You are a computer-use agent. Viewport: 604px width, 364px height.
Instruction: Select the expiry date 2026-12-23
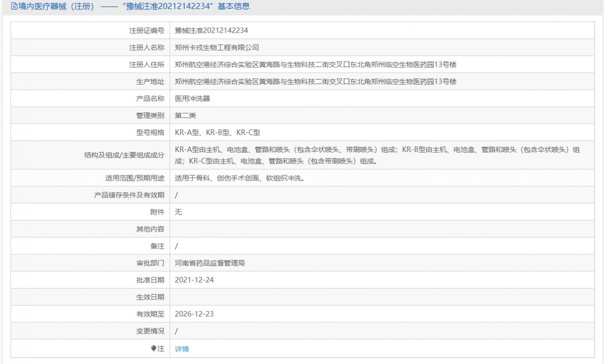[x=194, y=314]
